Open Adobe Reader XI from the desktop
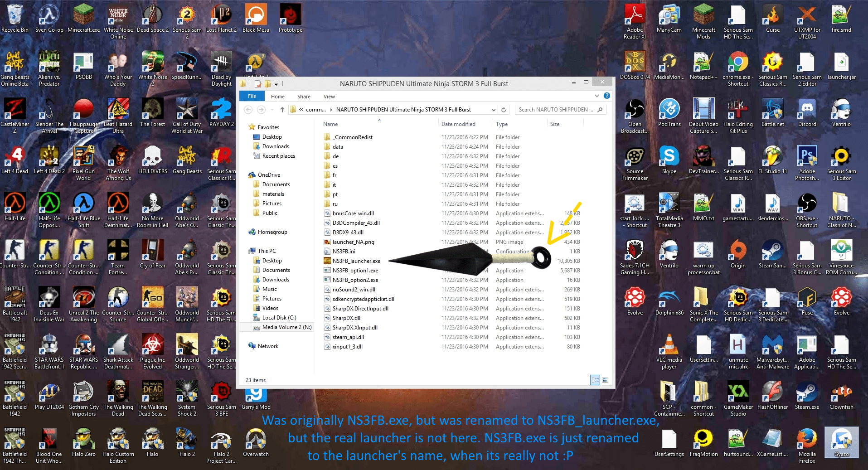The height and width of the screenshot is (470, 868). pyautogui.click(x=635, y=21)
